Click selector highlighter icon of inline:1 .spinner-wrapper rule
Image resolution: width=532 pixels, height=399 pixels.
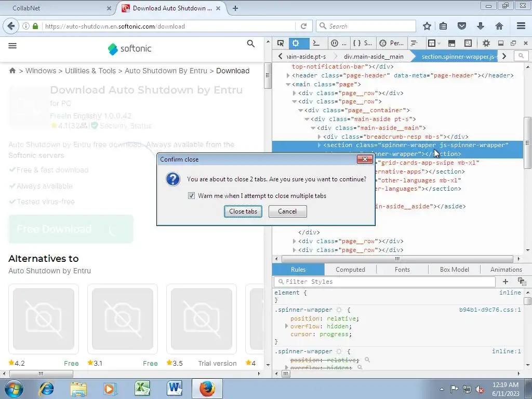(x=339, y=352)
